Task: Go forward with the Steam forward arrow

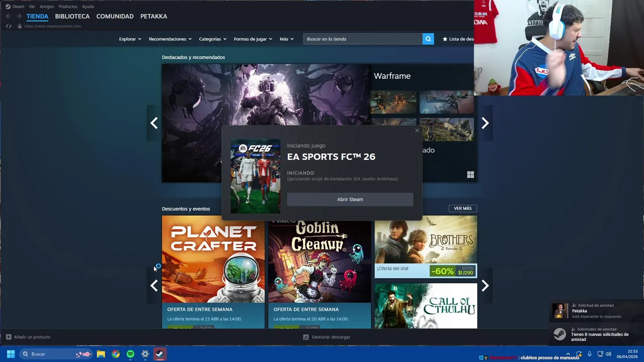Action: 19,17
